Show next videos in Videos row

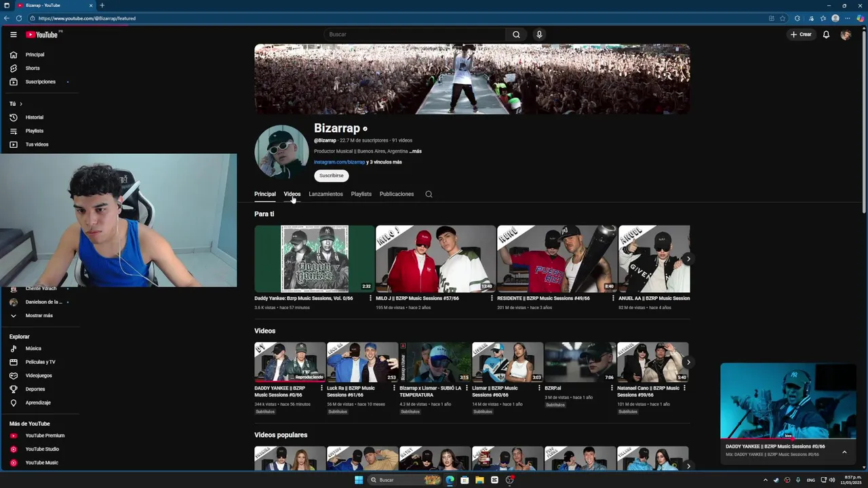coord(688,362)
